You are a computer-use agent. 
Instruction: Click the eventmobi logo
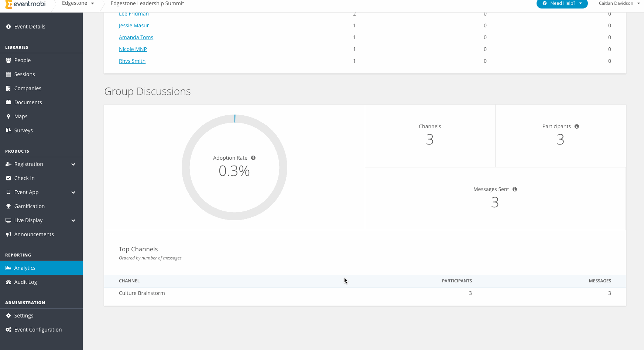pos(25,4)
